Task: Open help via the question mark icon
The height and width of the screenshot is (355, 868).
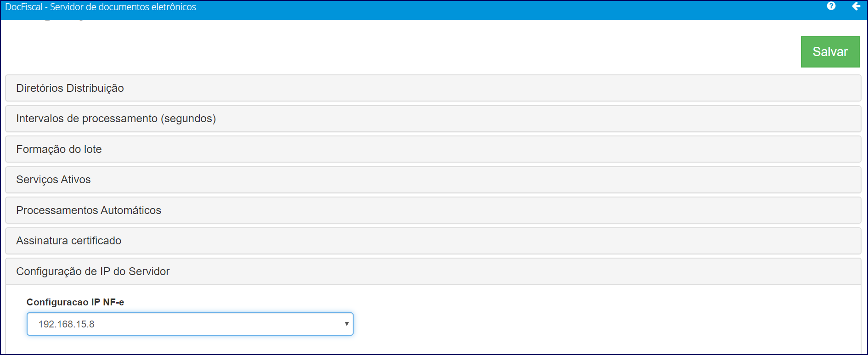Action: click(831, 6)
